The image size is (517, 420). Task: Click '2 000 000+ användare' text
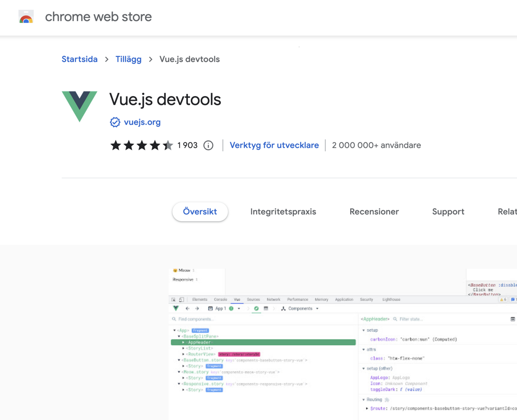point(376,145)
